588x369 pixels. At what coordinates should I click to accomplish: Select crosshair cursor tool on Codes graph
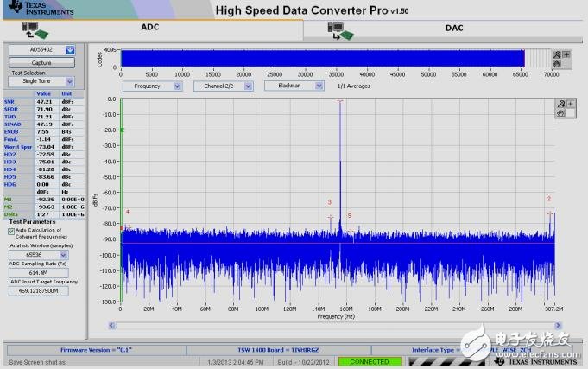(566, 54)
